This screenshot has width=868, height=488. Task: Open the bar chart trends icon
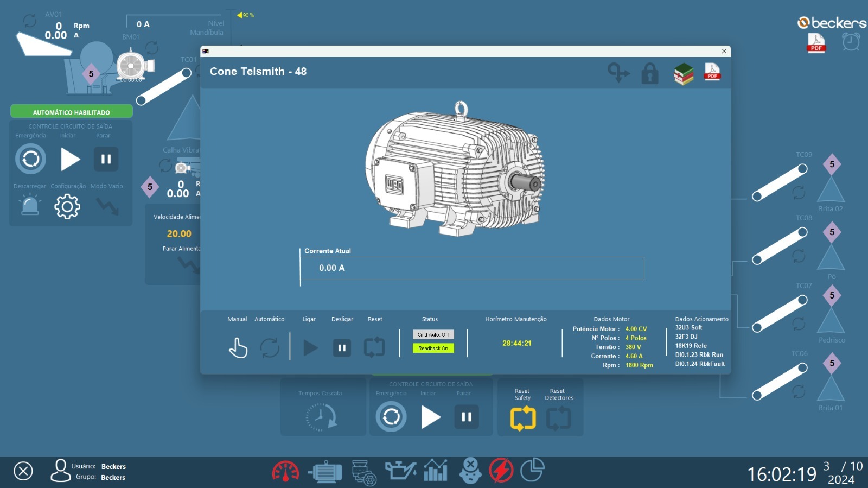436,471
